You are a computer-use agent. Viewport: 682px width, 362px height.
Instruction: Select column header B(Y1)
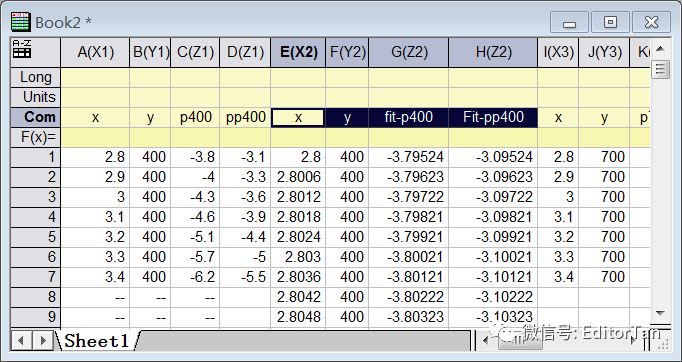150,52
